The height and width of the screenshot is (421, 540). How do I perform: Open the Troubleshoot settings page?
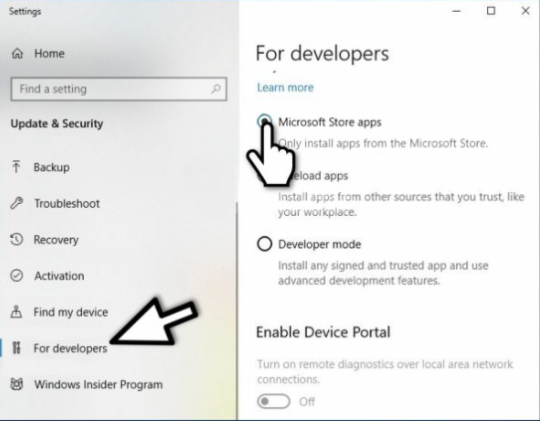[x=67, y=203]
